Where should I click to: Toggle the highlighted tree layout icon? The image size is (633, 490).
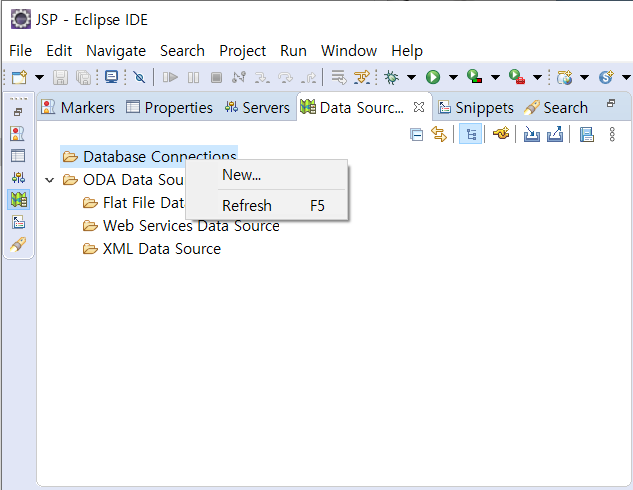[471, 134]
